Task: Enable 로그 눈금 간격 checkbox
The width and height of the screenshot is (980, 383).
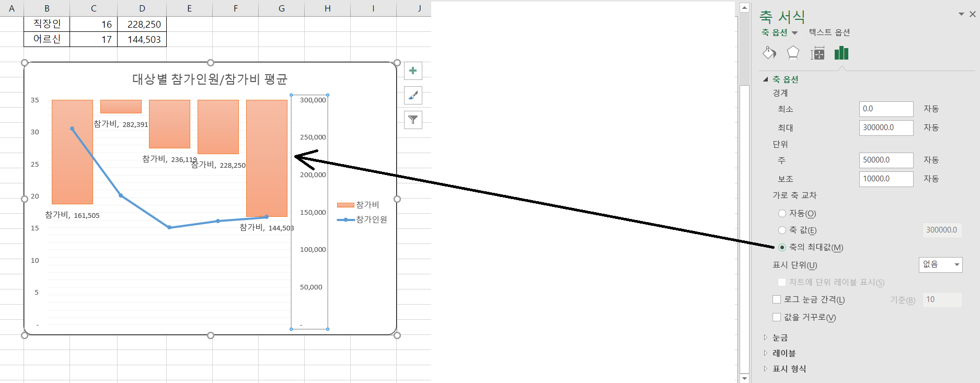Action: coord(777,299)
